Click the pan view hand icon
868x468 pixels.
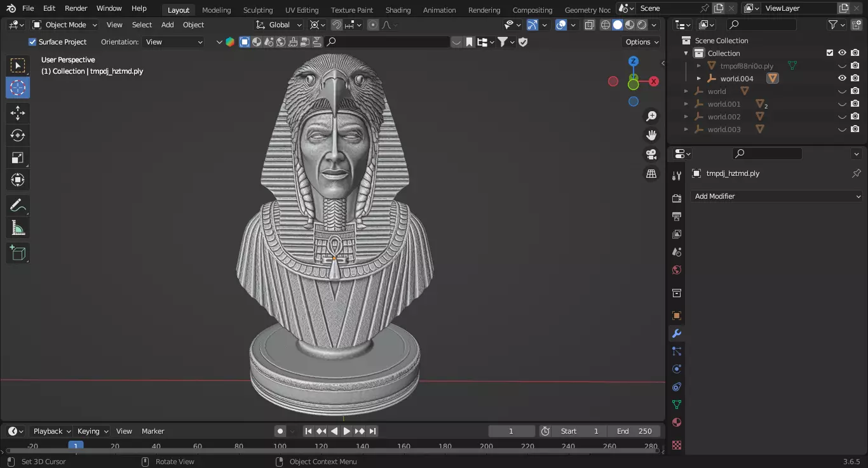[651, 135]
